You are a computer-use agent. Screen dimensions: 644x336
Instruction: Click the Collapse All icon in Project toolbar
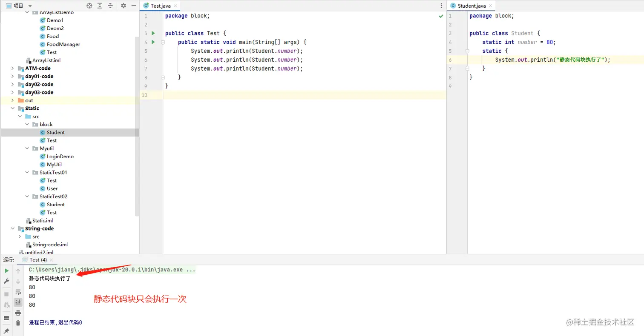coord(110,6)
